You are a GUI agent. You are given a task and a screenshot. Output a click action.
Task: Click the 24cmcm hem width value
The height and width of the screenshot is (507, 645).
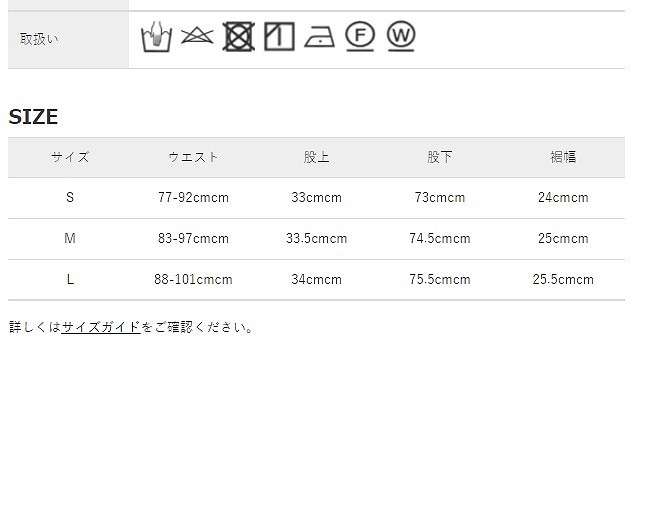563,197
